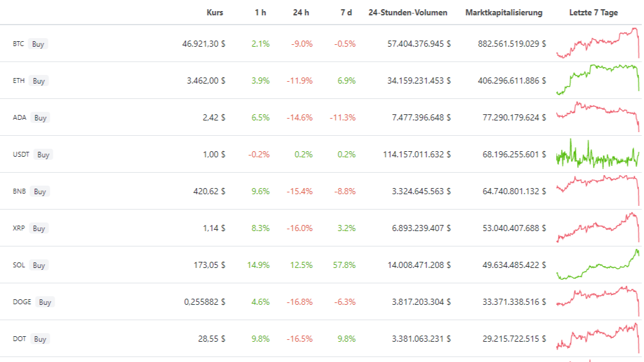Open the ADA 7-day sparkline chart

[598, 117]
